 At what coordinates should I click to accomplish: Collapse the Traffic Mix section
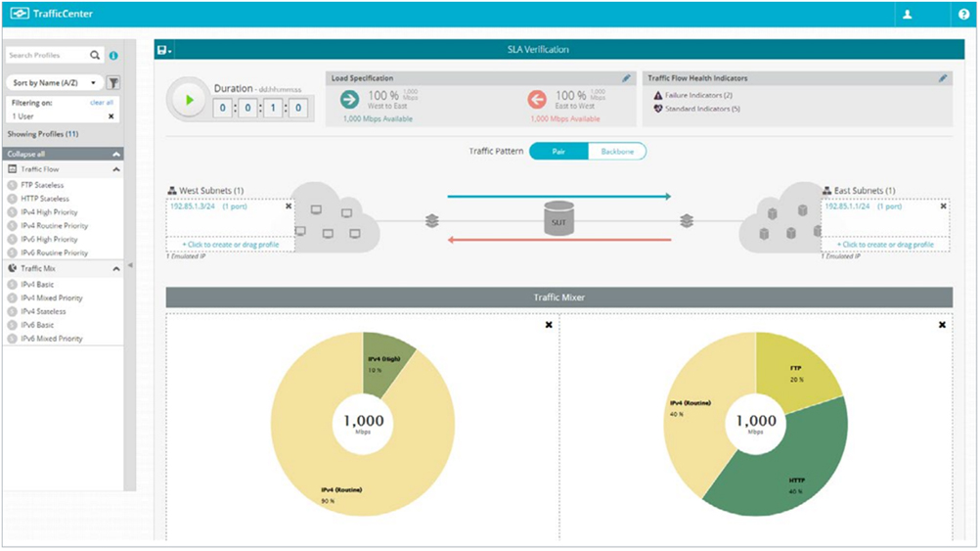click(x=117, y=267)
